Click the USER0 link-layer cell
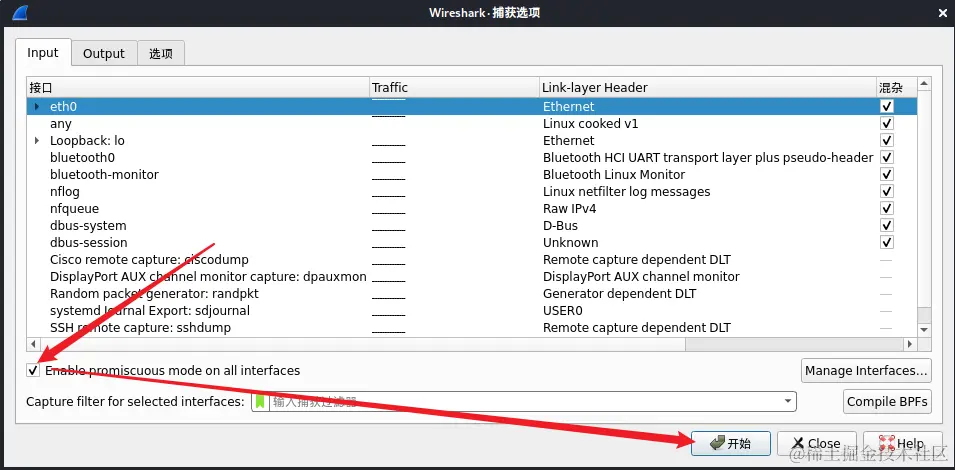The height and width of the screenshot is (470, 955). 563,311
